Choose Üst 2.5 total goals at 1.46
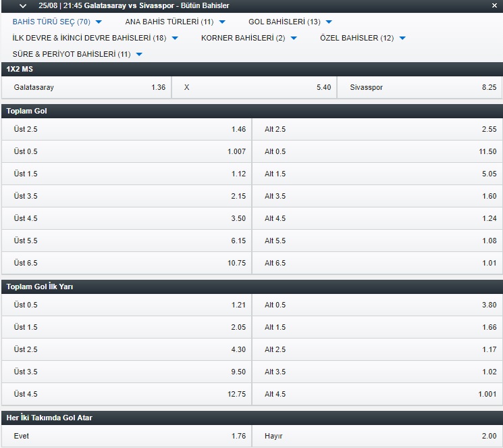The image size is (503, 448). (x=127, y=129)
